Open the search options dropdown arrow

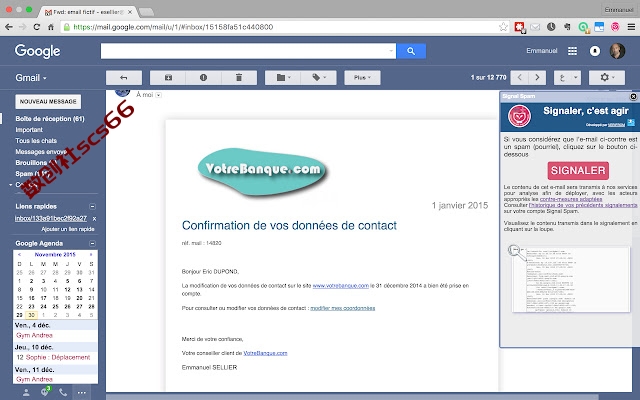[391, 51]
